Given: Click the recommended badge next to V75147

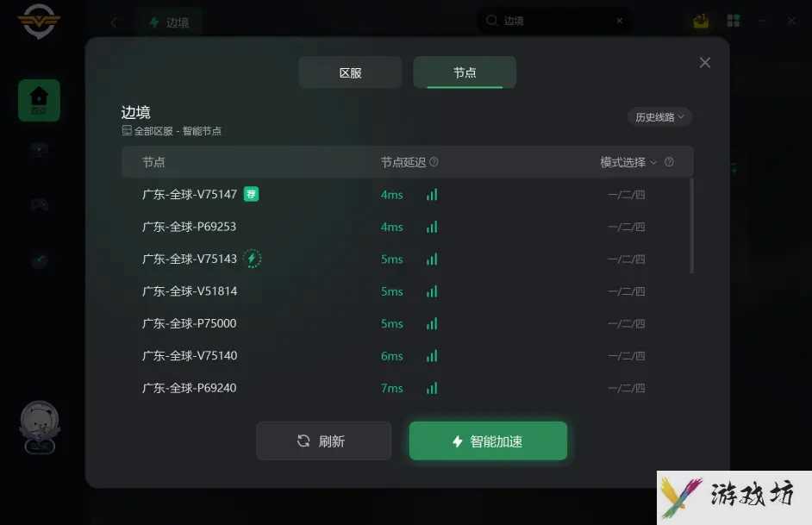Looking at the screenshot, I should coord(251,194).
